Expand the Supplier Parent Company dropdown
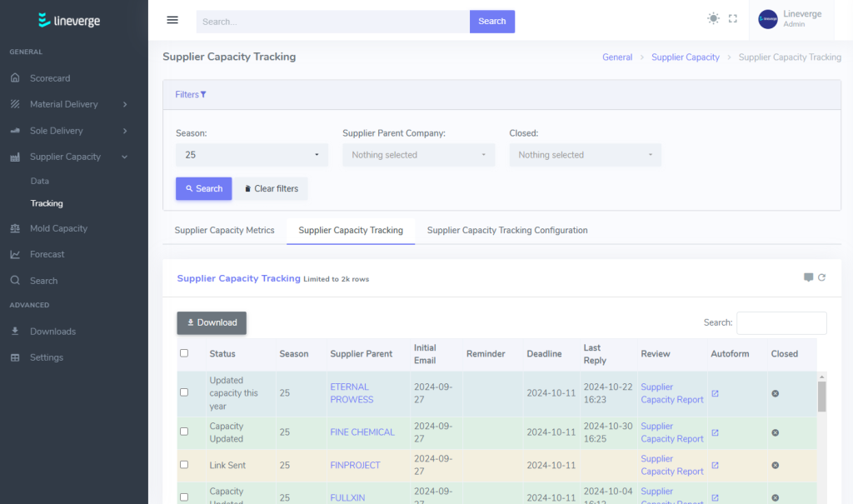The image size is (853, 504). 418,154
